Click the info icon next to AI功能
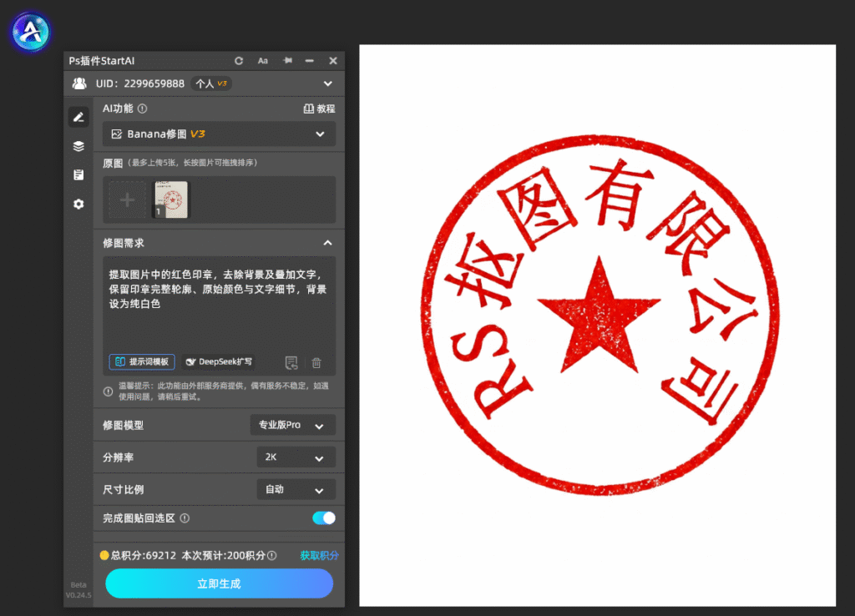855x616 pixels. (x=142, y=109)
